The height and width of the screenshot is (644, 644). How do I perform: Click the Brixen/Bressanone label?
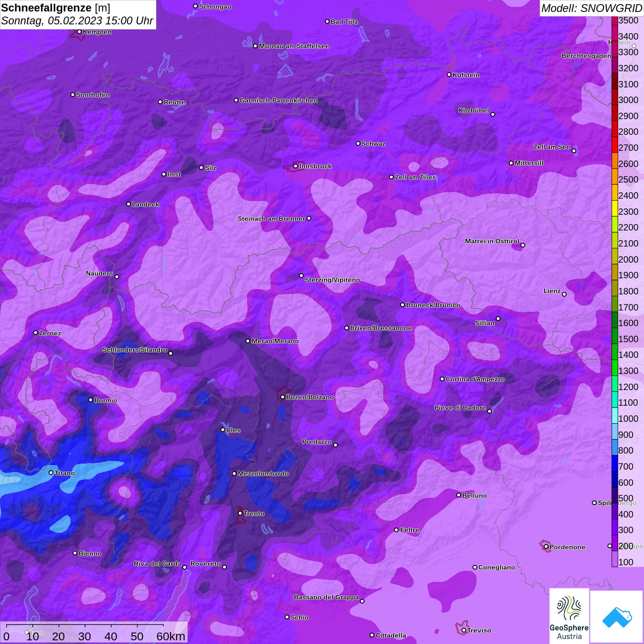click(x=381, y=328)
